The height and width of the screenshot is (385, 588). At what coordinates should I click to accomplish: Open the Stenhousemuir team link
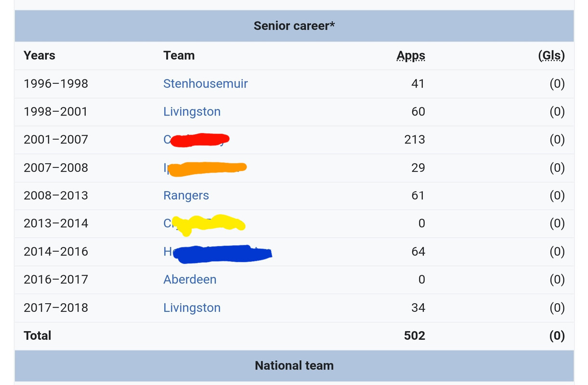[x=205, y=84]
